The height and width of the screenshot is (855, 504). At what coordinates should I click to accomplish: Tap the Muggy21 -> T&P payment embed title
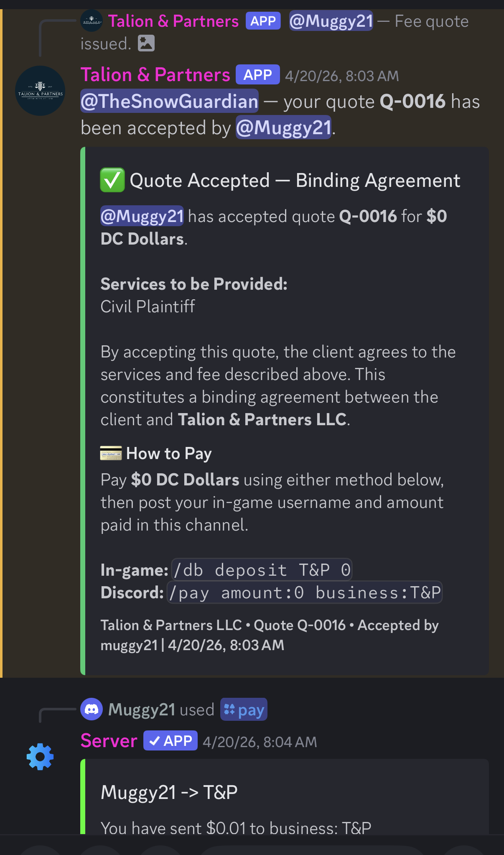169,792
